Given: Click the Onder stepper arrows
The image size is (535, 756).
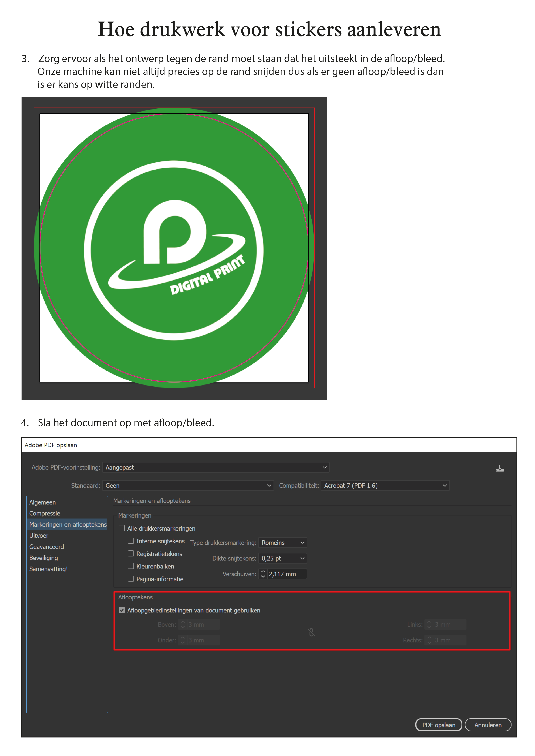Looking at the screenshot, I should tap(183, 640).
